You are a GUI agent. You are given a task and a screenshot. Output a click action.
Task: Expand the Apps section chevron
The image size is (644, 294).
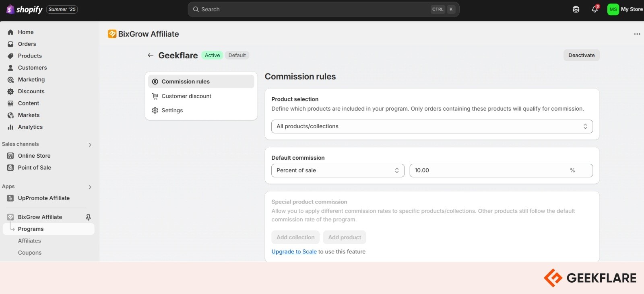(x=90, y=187)
